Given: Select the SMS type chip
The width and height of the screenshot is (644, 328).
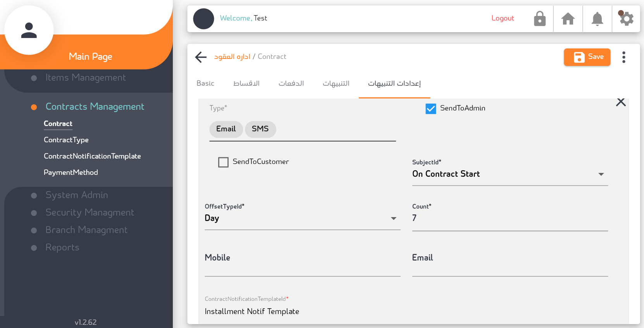Looking at the screenshot, I should [260, 129].
